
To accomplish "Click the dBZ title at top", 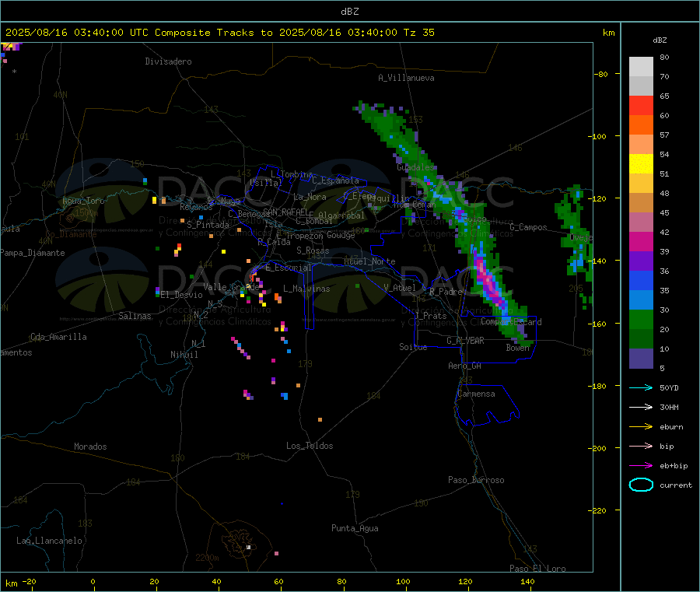I will (349, 12).
